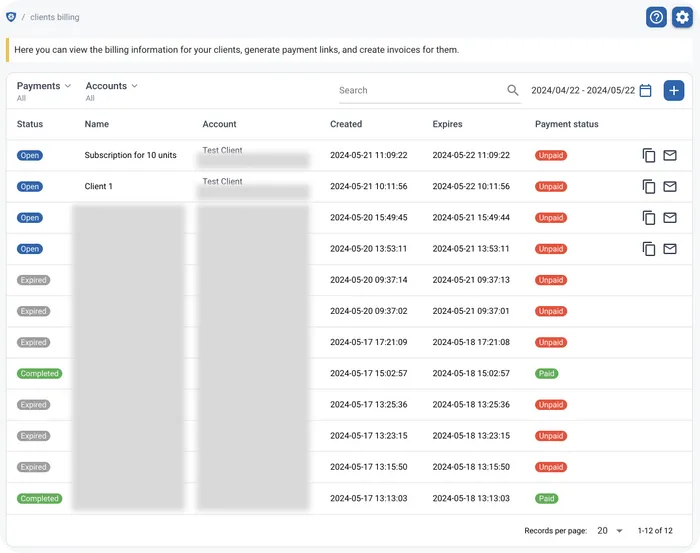Click Test Client in Client 1 row
The image size is (700, 553).
click(222, 181)
